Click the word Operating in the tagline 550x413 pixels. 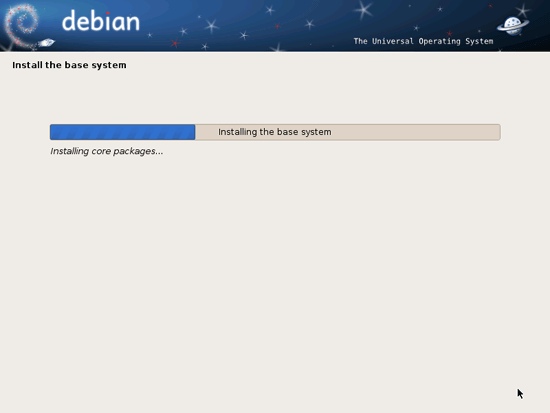pyautogui.click(x=440, y=41)
